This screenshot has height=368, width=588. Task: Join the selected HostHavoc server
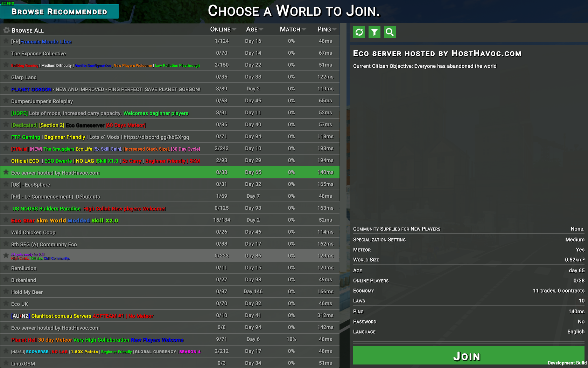coord(469,356)
